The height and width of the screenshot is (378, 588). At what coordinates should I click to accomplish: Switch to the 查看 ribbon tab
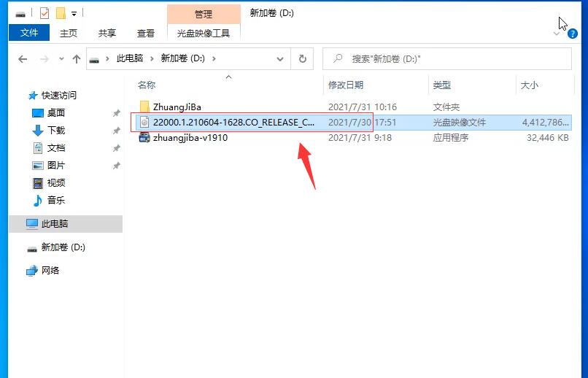145,33
